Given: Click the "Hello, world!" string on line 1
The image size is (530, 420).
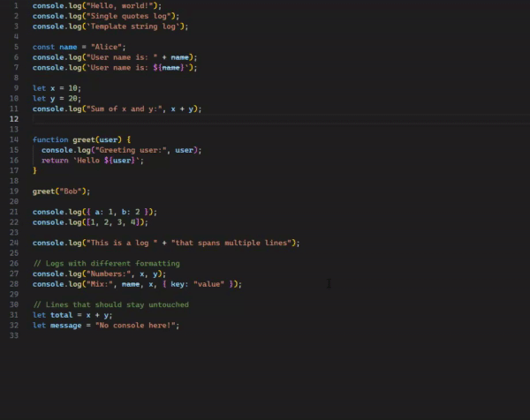Looking at the screenshot, I should (x=122, y=6).
